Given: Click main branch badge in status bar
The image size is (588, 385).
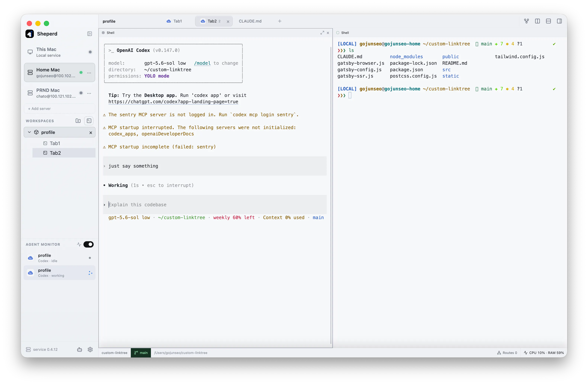Looking at the screenshot, I should (x=141, y=353).
